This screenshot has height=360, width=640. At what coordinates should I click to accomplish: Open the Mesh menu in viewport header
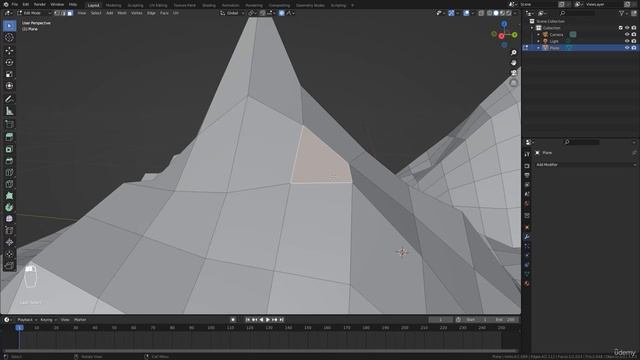pyautogui.click(x=122, y=13)
